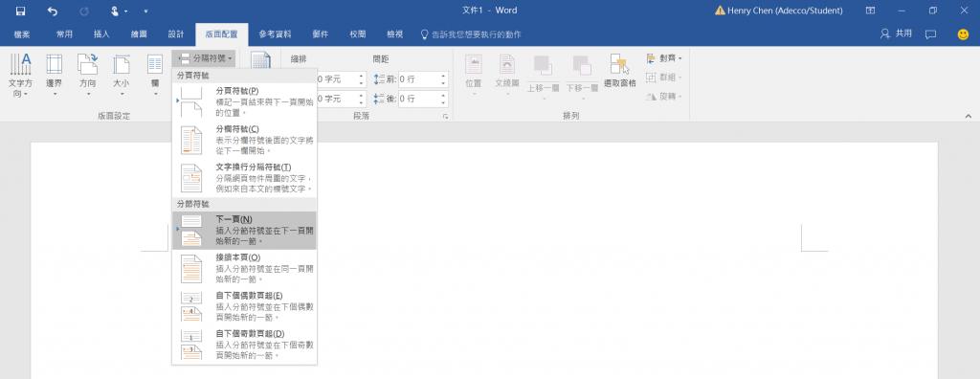Open the touch/mouse mode icon
980x379 pixels.
tap(116, 11)
